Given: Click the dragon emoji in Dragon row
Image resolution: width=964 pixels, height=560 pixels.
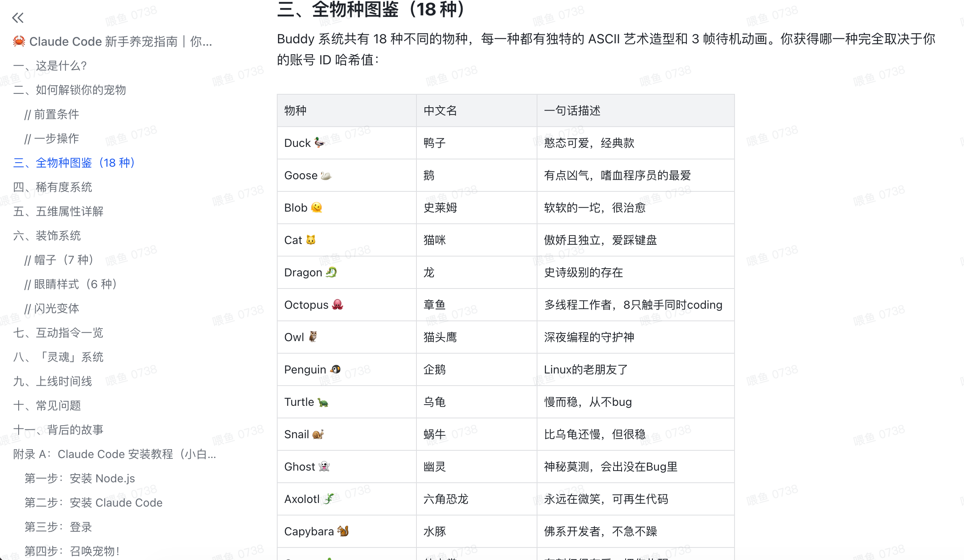Looking at the screenshot, I should coord(331,272).
